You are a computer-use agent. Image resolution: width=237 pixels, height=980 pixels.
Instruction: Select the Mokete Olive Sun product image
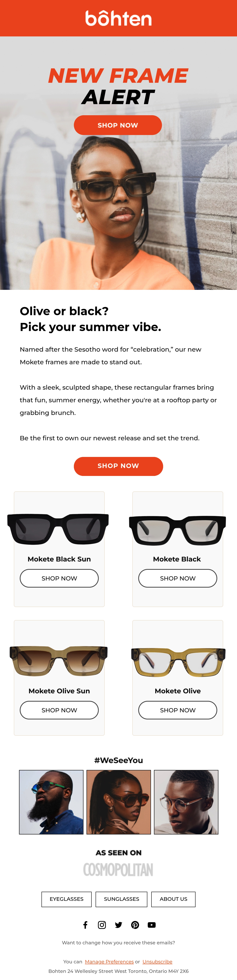point(59,660)
